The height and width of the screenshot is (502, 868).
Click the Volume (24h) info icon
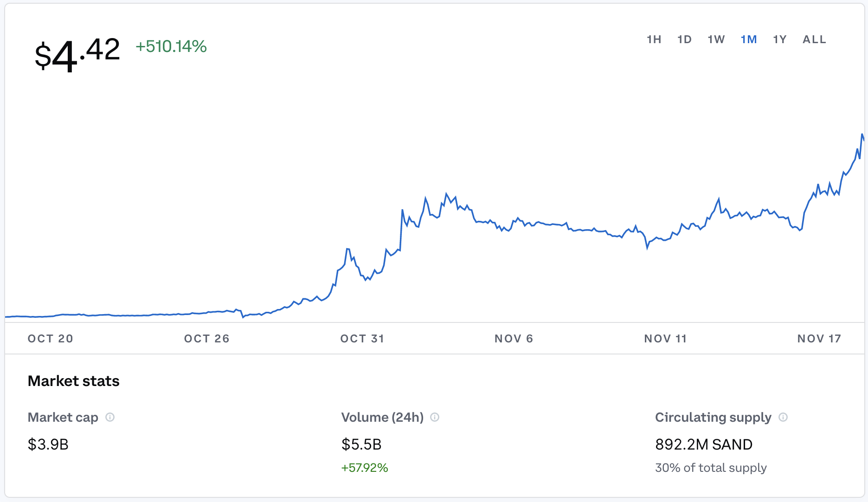click(x=435, y=417)
